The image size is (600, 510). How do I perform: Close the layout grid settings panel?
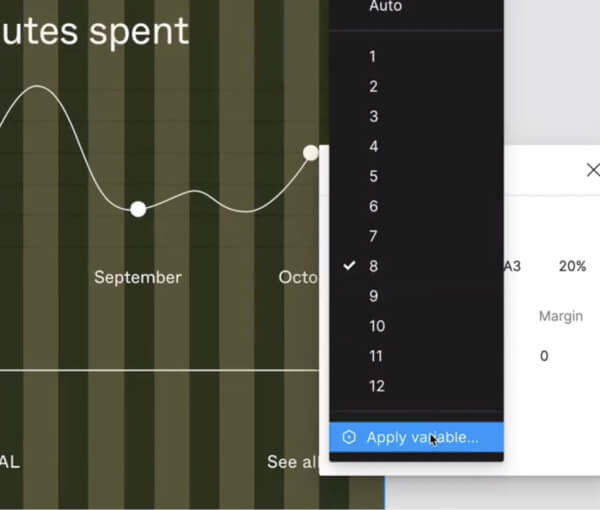coord(592,170)
